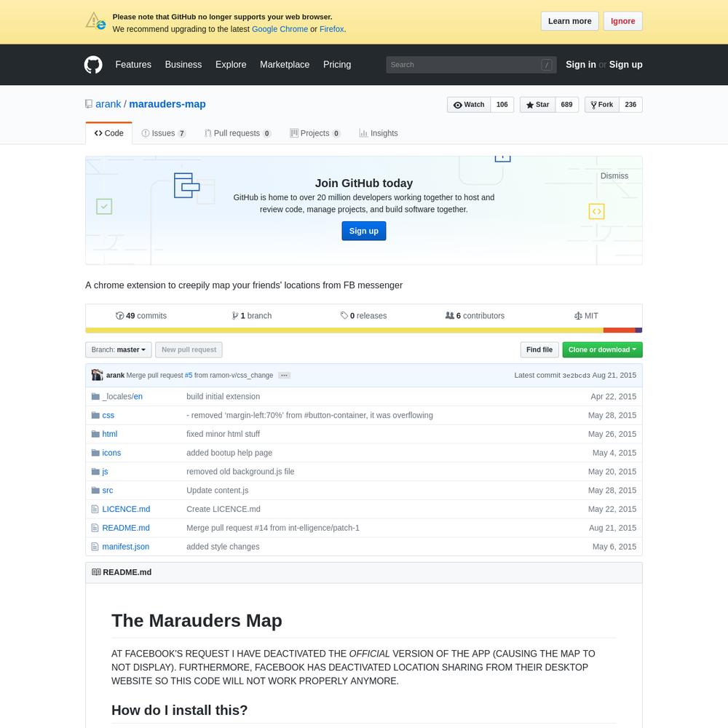Open pull request #5 link

click(x=189, y=375)
